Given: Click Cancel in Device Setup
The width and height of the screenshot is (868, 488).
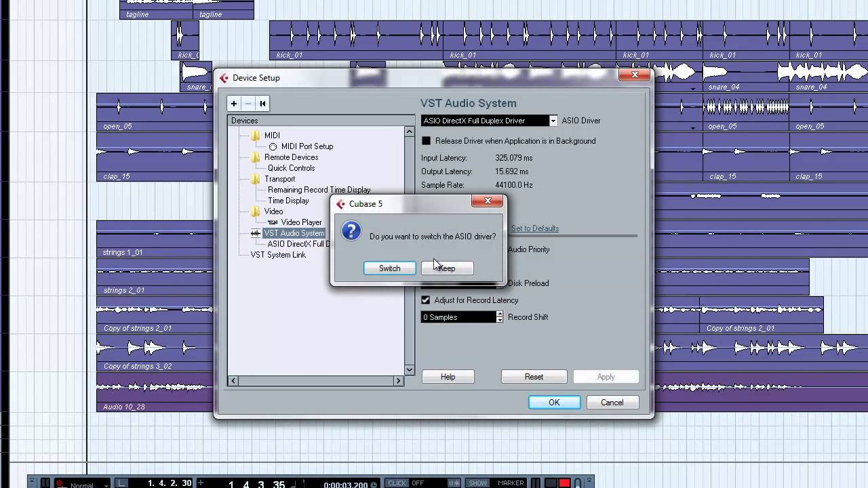Looking at the screenshot, I should [612, 403].
